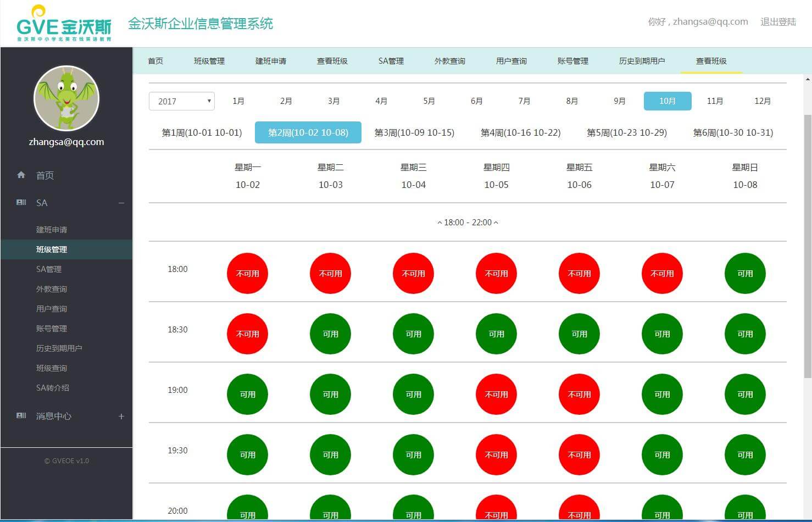The width and height of the screenshot is (812, 522).
Task: Collapse the SA menu with minus icon
Action: (121, 203)
